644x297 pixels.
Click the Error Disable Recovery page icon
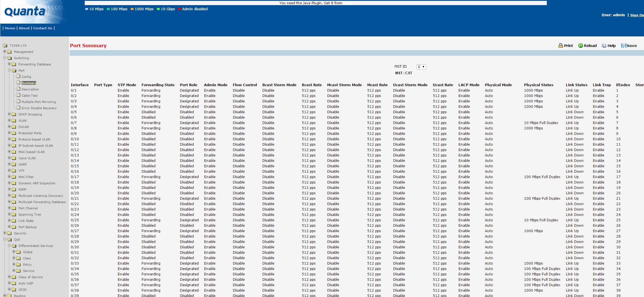coord(18,108)
